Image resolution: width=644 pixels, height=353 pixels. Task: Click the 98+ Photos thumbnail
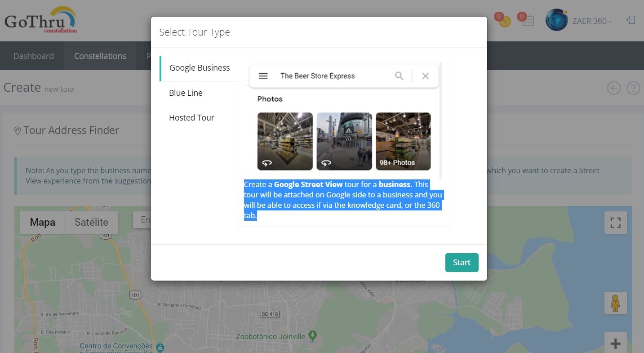click(403, 141)
